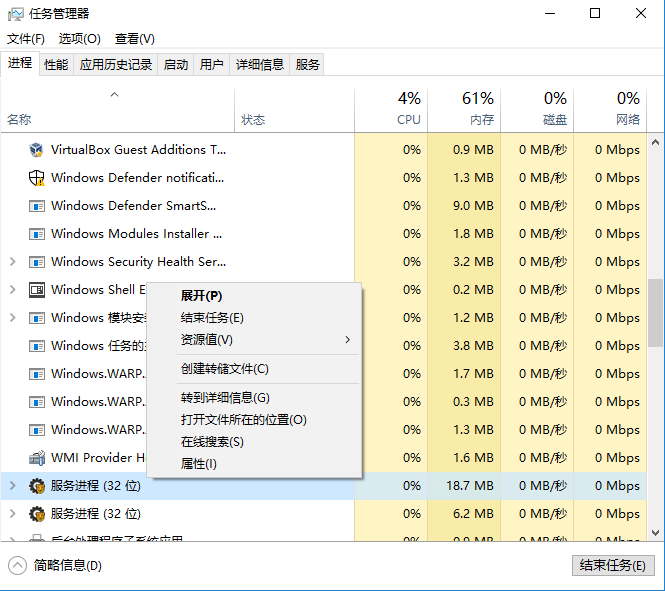Screen dimensions: 665x591
Task: Select the WMI Provider Host row name
Action: 98,457
